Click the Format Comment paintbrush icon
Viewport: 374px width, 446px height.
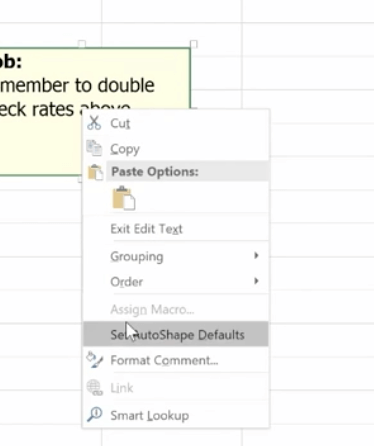[x=94, y=360]
